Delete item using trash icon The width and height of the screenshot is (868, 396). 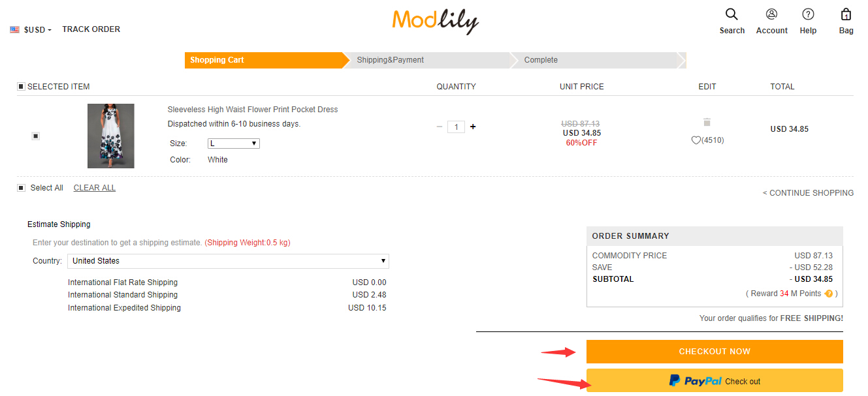[x=707, y=122]
